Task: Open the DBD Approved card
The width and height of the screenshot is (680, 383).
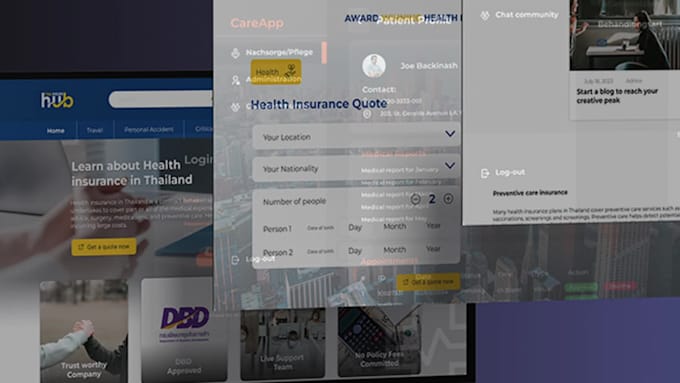Action: 184,330
